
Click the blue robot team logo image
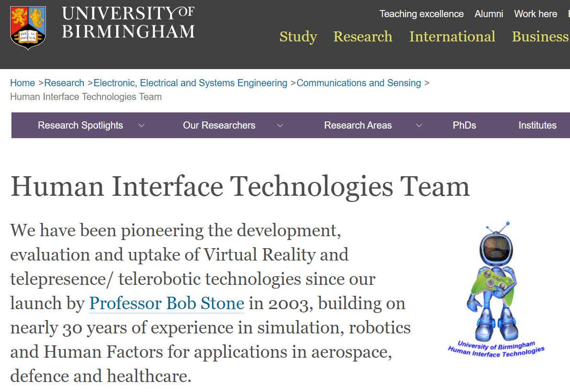click(496, 290)
